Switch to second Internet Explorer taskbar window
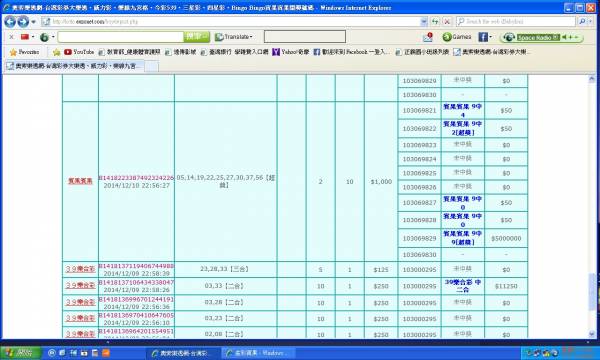This screenshot has width=600, height=360. click(x=259, y=353)
